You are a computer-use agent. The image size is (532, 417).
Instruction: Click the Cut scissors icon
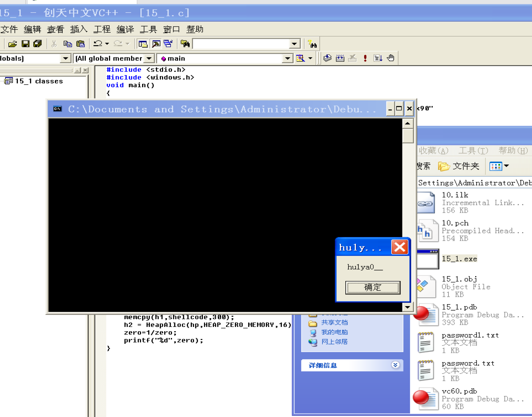point(54,44)
